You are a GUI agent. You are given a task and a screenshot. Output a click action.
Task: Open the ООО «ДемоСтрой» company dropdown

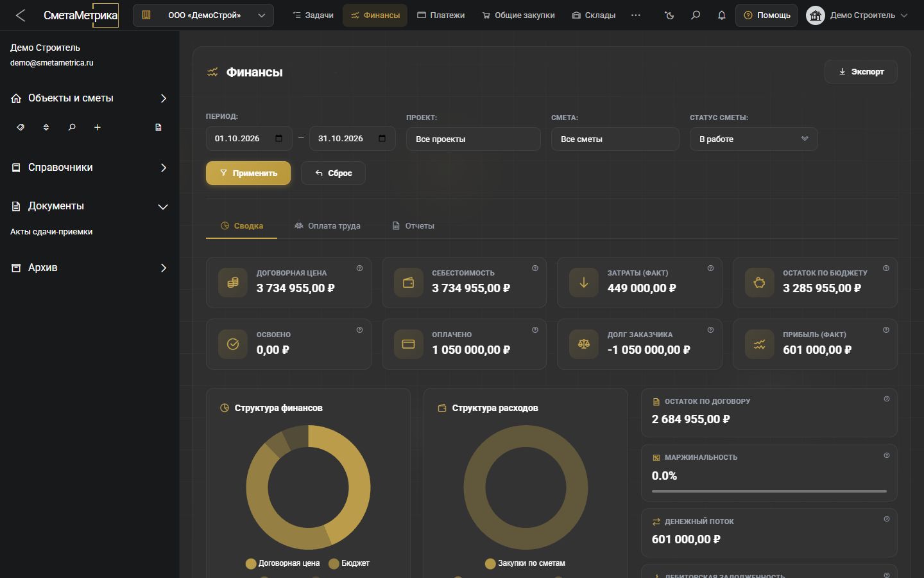[x=203, y=15]
